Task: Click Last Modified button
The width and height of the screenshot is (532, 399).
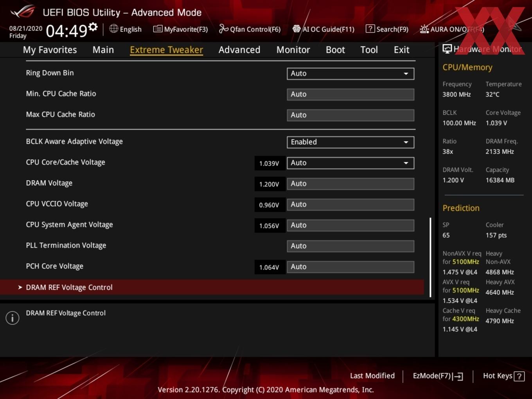Action: [x=372, y=376]
